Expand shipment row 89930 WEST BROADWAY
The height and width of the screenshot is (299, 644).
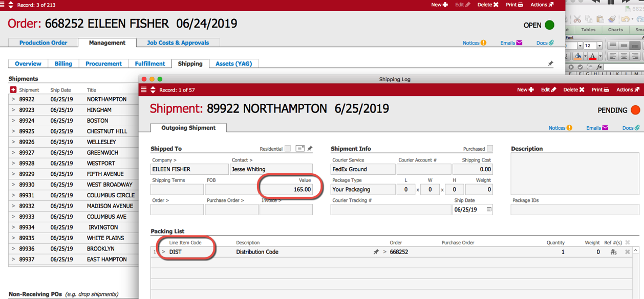point(13,185)
